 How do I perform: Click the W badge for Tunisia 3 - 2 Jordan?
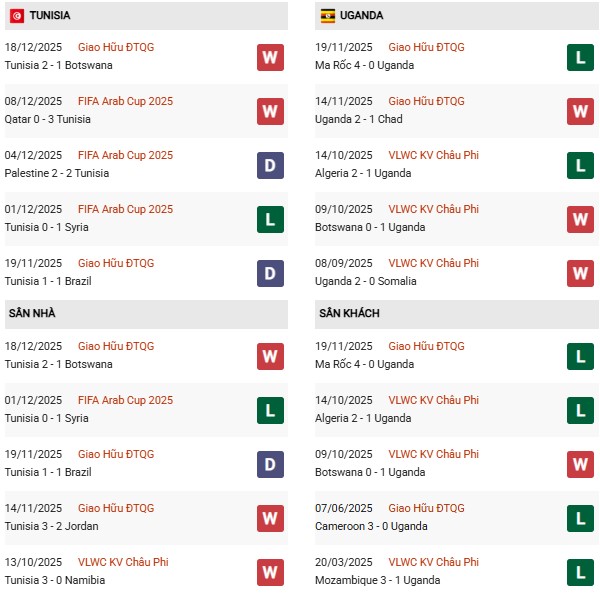coord(270,518)
